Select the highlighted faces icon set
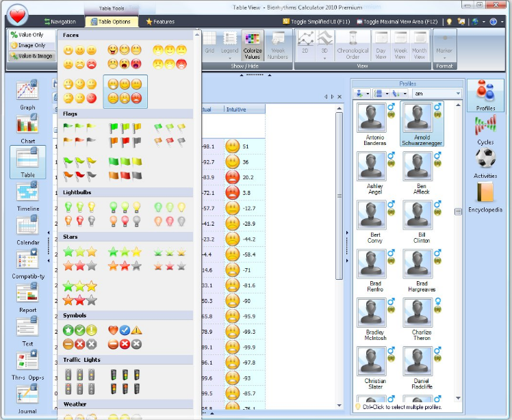512x420 pixels. point(125,92)
